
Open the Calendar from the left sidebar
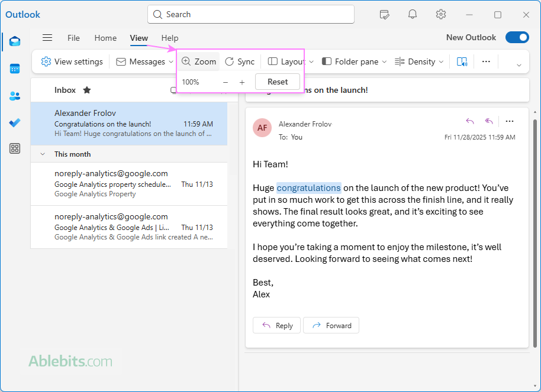coord(15,69)
